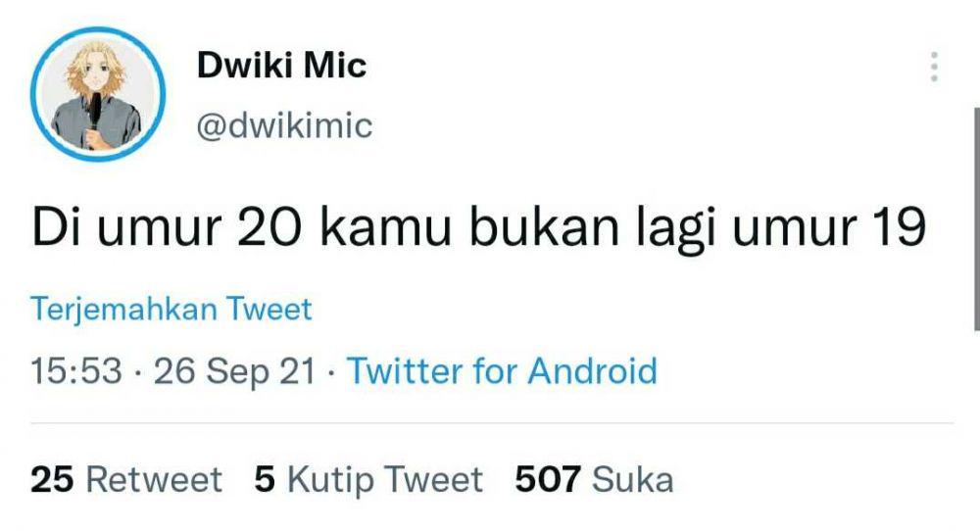Click the word Suka label
The image size is (980, 531).
[x=632, y=480]
